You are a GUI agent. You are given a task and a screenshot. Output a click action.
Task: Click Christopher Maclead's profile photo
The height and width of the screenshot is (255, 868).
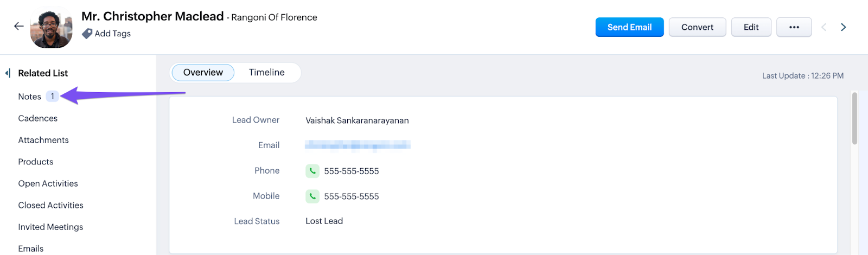click(52, 28)
